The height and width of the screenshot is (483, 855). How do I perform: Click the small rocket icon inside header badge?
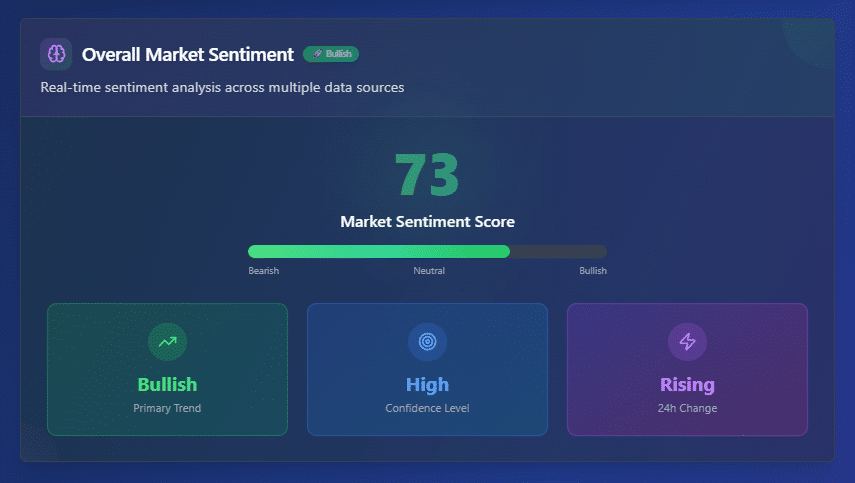[x=317, y=54]
